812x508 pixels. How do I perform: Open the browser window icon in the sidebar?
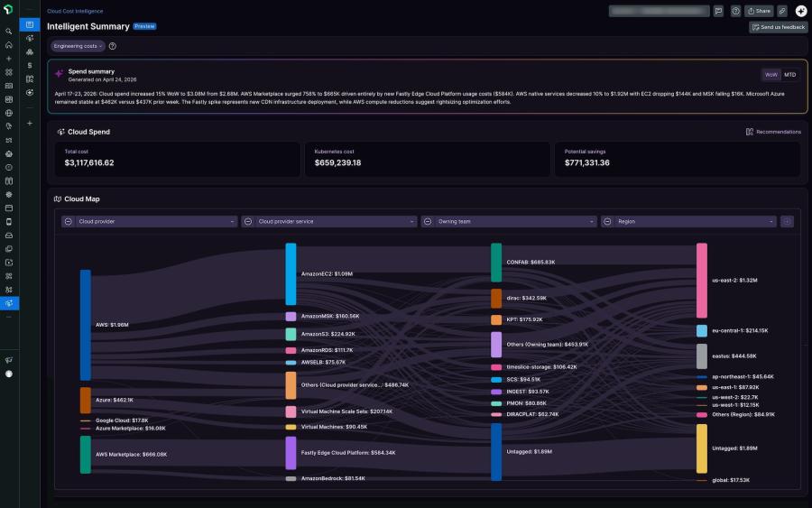tap(9, 208)
